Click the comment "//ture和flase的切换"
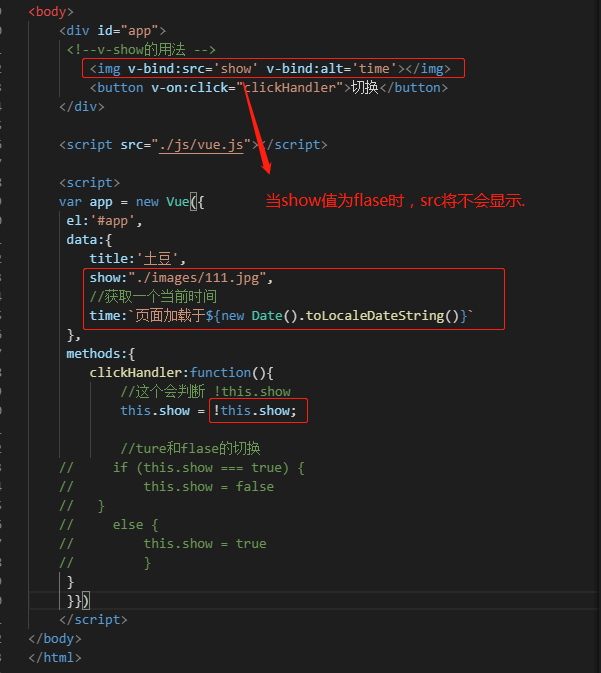This screenshot has height=673, width=601. (190, 449)
